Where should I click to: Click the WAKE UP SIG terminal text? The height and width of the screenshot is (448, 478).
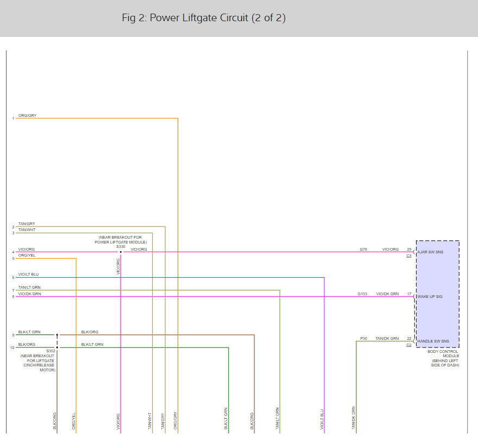click(x=430, y=297)
